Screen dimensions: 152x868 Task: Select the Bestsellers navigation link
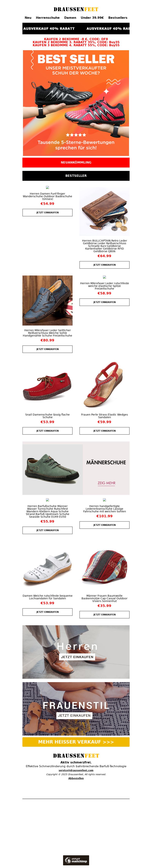point(118,17)
